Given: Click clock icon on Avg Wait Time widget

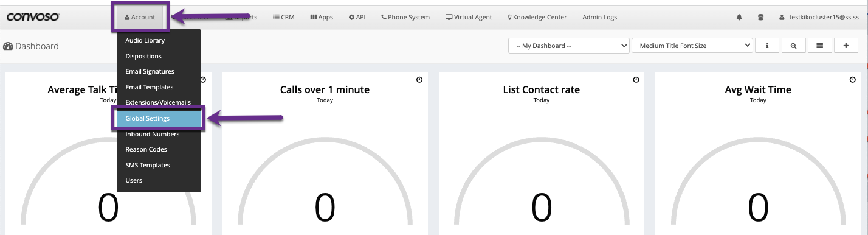Looking at the screenshot, I should [852, 80].
